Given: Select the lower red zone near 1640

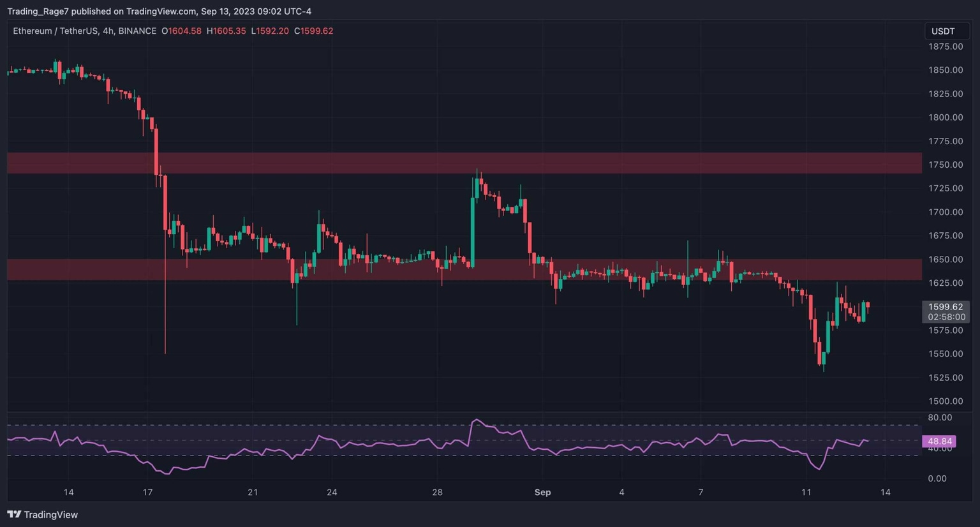Looking at the screenshot, I should [x=464, y=269].
